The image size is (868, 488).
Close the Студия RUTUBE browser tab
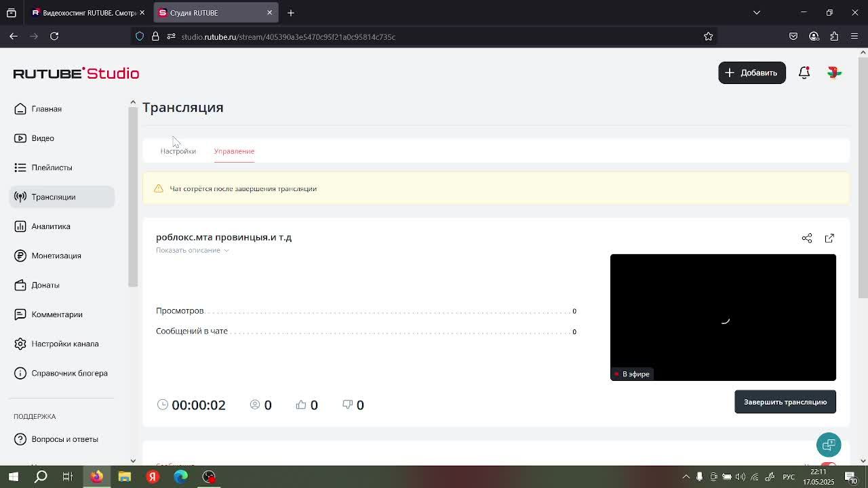click(x=269, y=13)
